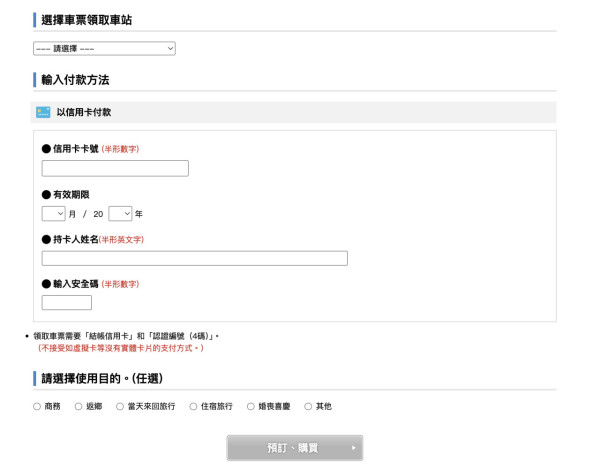This screenshot has width=600, height=472.
Task: Select the 婚喪喜慶 radio button
Action: pyautogui.click(x=250, y=406)
